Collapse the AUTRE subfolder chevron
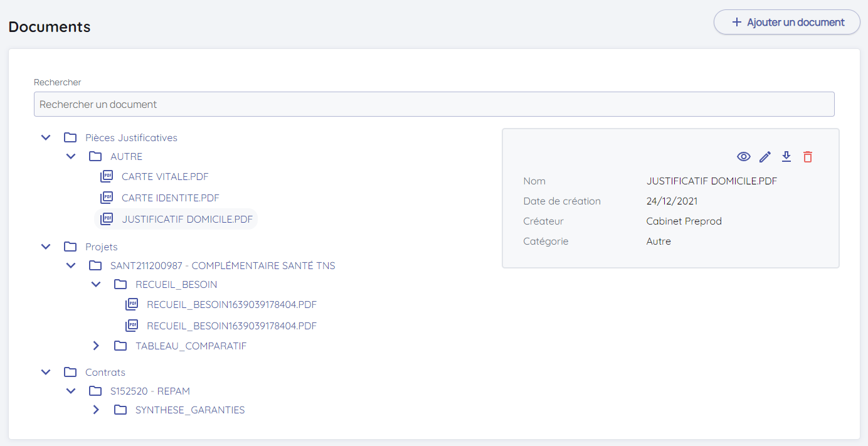The width and height of the screenshot is (868, 446). pos(71,156)
